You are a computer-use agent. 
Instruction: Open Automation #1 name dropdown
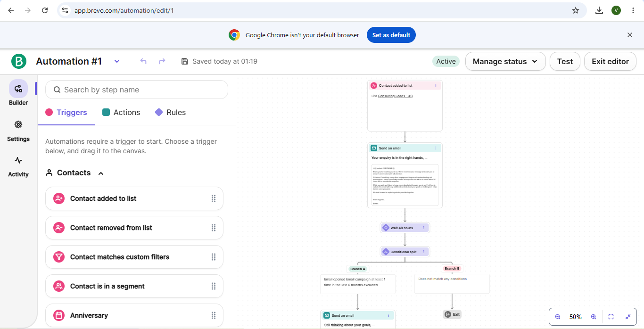[x=117, y=61]
